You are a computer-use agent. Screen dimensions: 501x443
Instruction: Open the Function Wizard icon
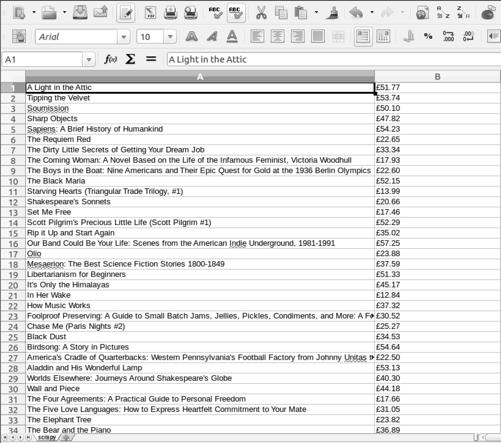tap(110, 59)
